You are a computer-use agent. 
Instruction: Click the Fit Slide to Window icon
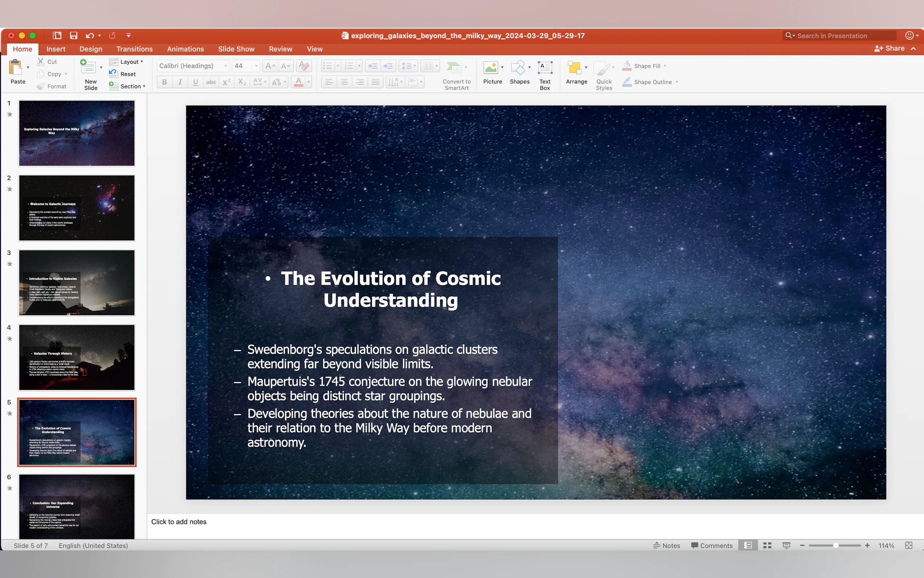[909, 546]
